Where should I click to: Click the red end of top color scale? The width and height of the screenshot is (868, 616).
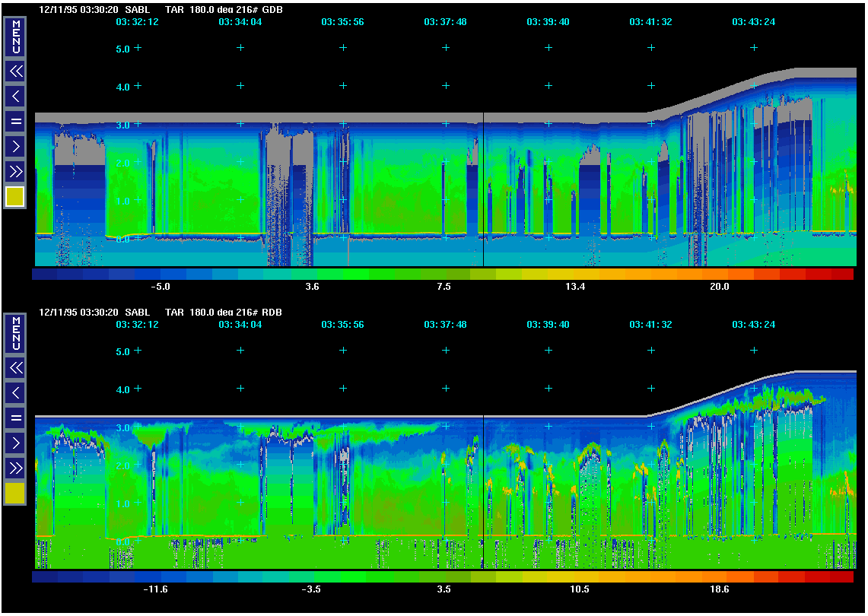coord(841,274)
